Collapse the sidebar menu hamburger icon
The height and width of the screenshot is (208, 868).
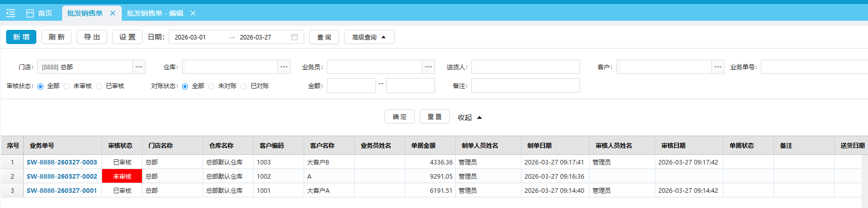click(11, 13)
